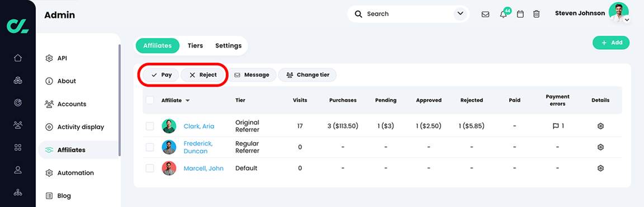Open the target icon in left rail
Viewport: 644px width, 207px height.
click(x=18, y=102)
